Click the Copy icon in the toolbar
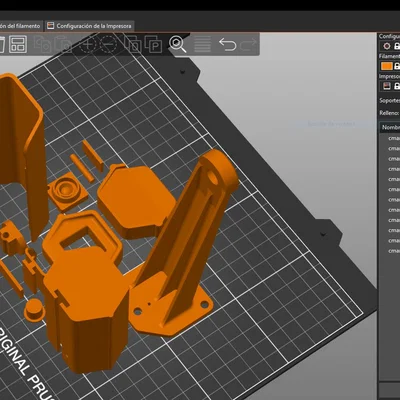The image size is (400, 400). pos(43,44)
